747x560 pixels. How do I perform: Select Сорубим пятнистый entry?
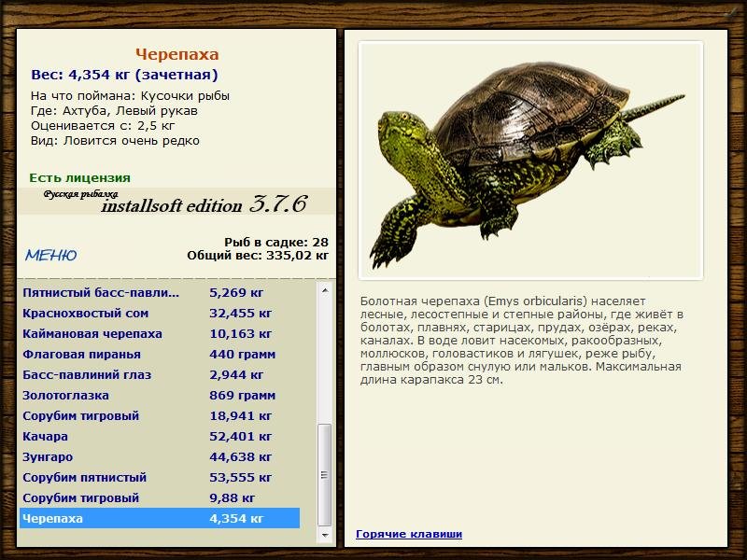160,477
